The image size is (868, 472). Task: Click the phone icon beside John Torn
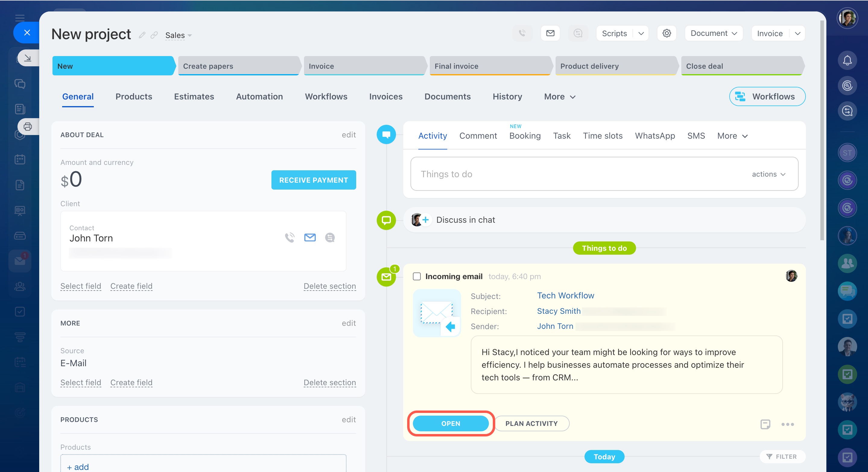click(290, 237)
